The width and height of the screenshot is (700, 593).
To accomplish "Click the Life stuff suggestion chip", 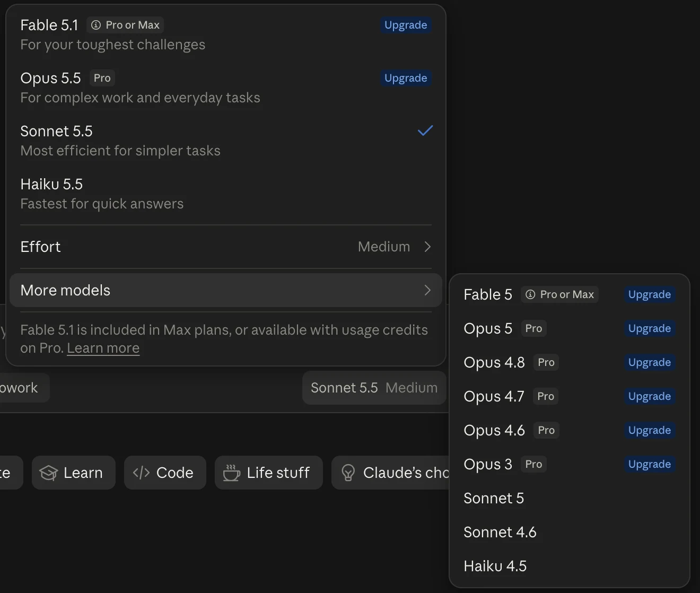I will pos(269,473).
